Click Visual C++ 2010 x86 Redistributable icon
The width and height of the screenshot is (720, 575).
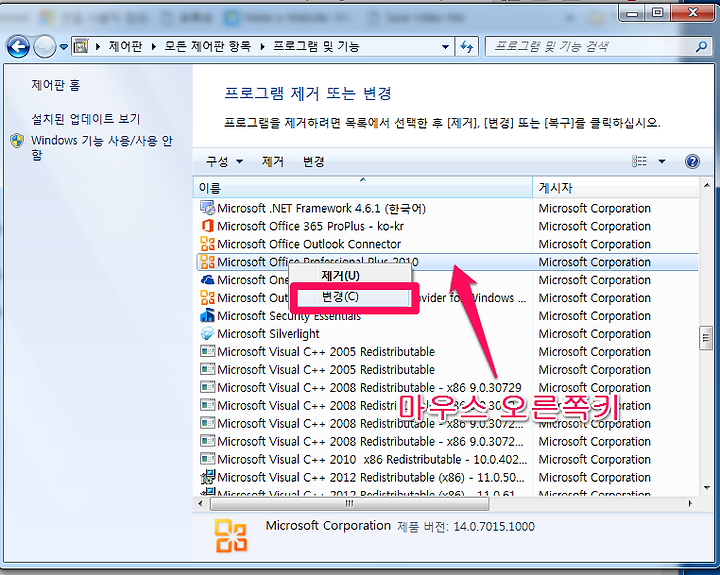208,459
